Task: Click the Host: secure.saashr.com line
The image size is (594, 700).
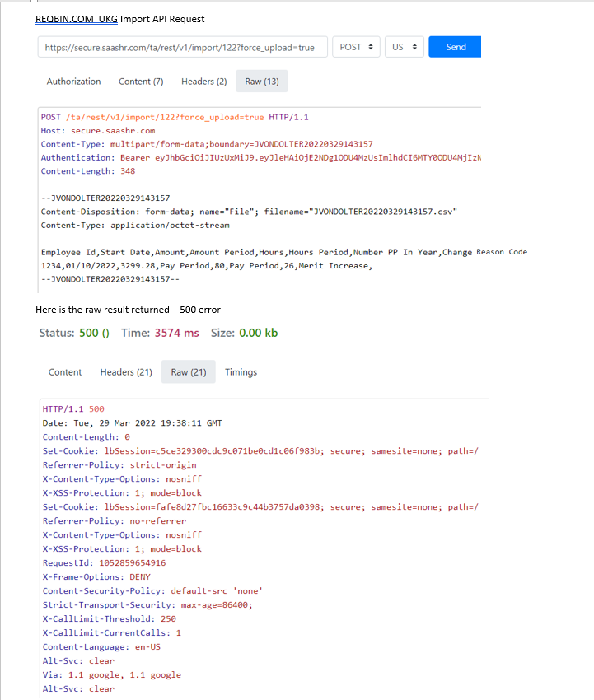Action: point(98,131)
